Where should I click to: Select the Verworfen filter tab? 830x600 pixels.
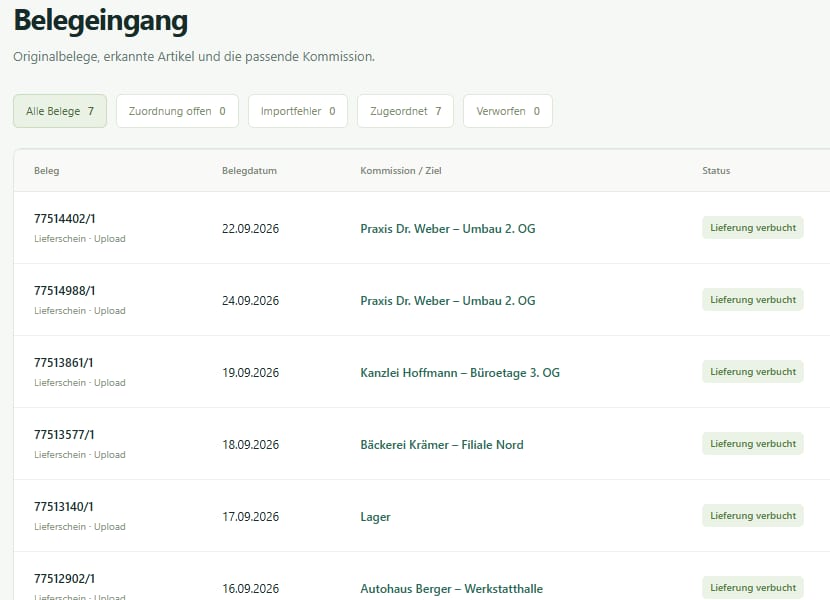508,111
